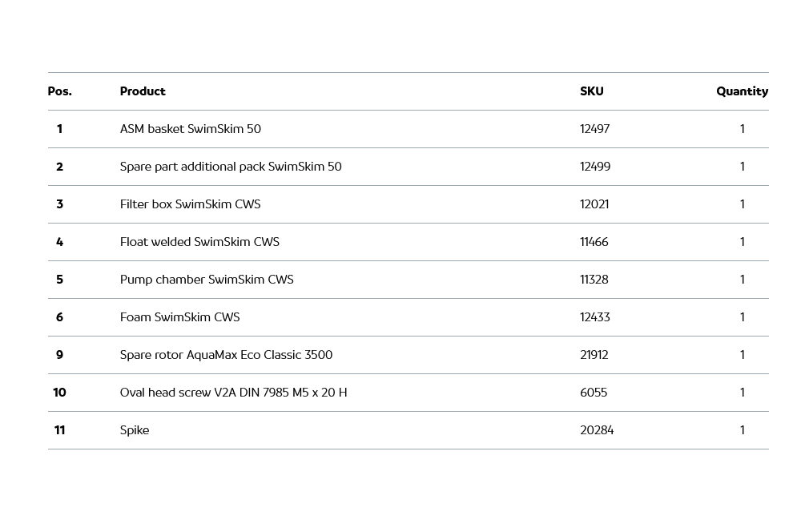Select Float welded SwimSkim CWS product
The height and width of the screenshot is (532, 801).
pyautogui.click(x=199, y=242)
